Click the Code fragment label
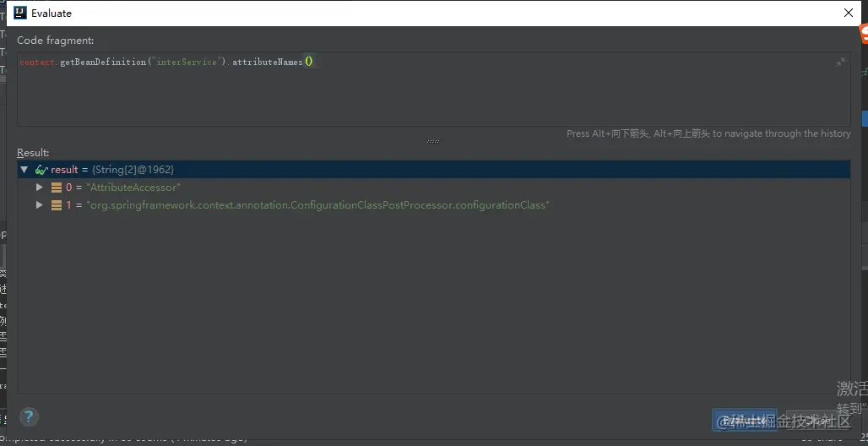 coord(56,41)
